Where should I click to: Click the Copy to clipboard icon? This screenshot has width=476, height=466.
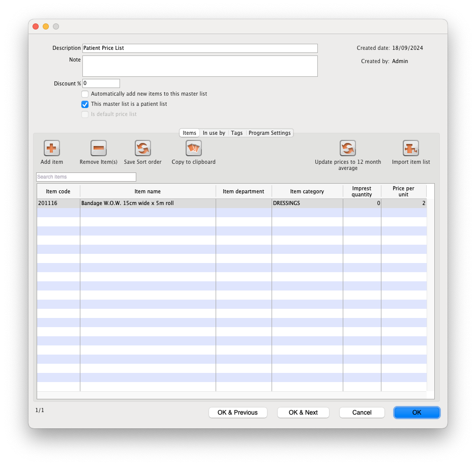[x=194, y=148]
